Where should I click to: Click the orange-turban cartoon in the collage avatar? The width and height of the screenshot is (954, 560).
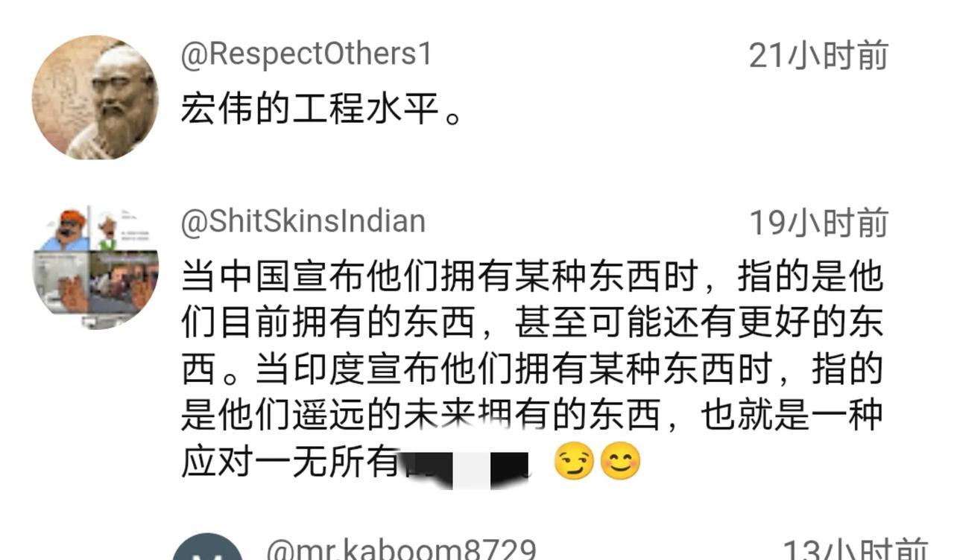point(63,229)
